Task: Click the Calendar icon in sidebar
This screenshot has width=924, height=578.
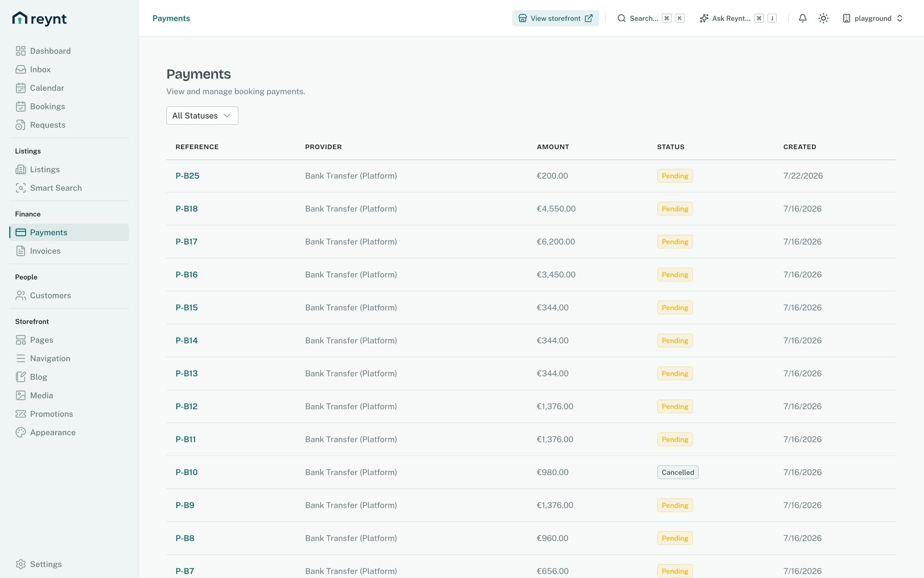Action: (21, 88)
